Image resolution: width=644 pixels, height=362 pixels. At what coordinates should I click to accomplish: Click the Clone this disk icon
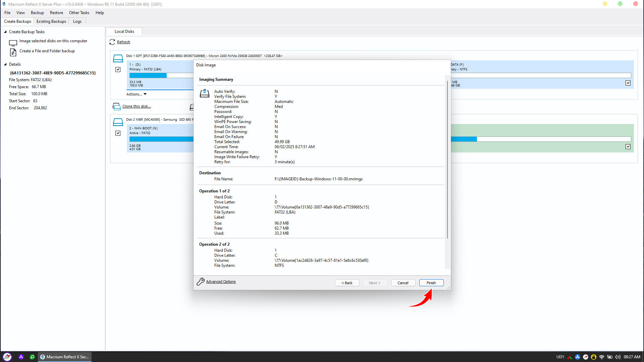pos(116,107)
